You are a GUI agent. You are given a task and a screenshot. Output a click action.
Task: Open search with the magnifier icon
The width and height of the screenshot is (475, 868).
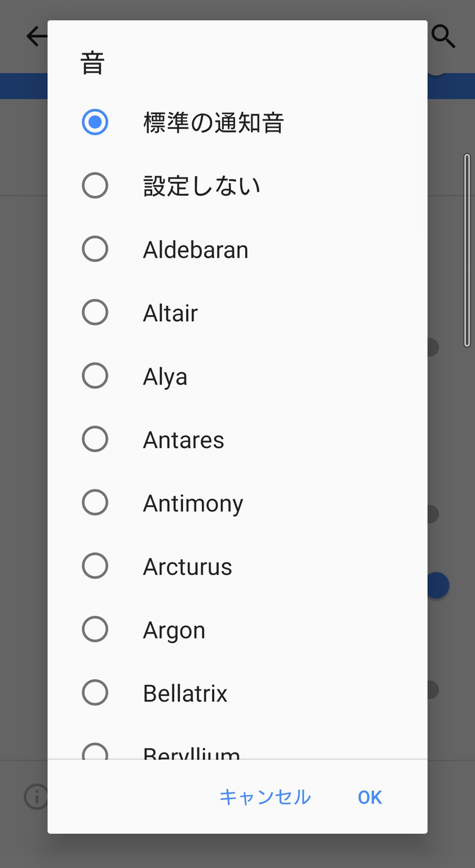pyautogui.click(x=443, y=36)
